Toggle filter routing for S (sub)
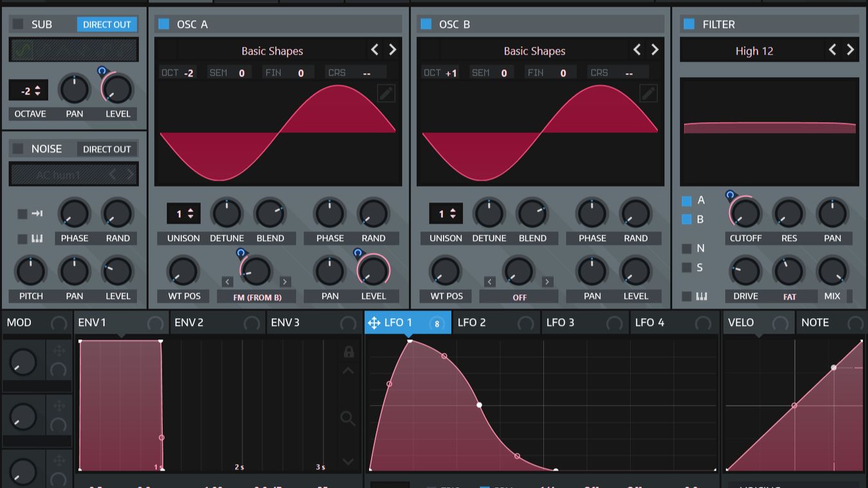Image resolution: width=868 pixels, height=488 pixels. 687,267
